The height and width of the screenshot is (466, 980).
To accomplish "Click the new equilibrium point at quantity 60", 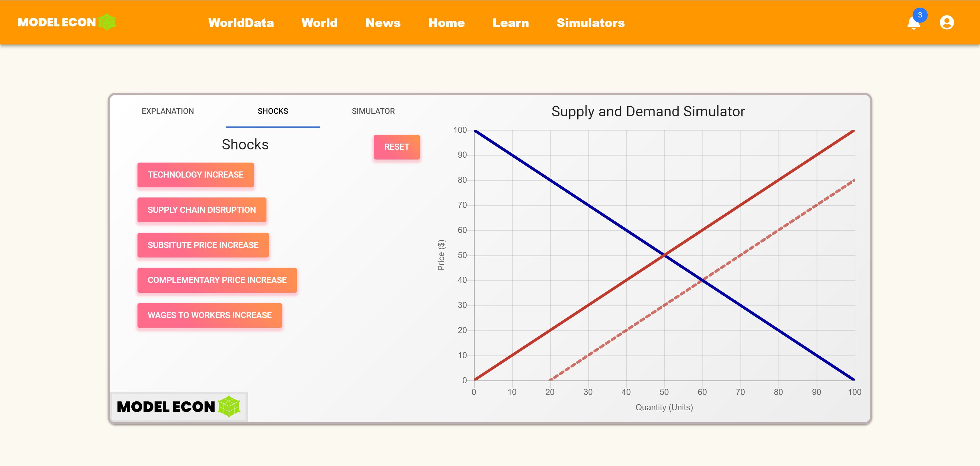I will pos(702,280).
